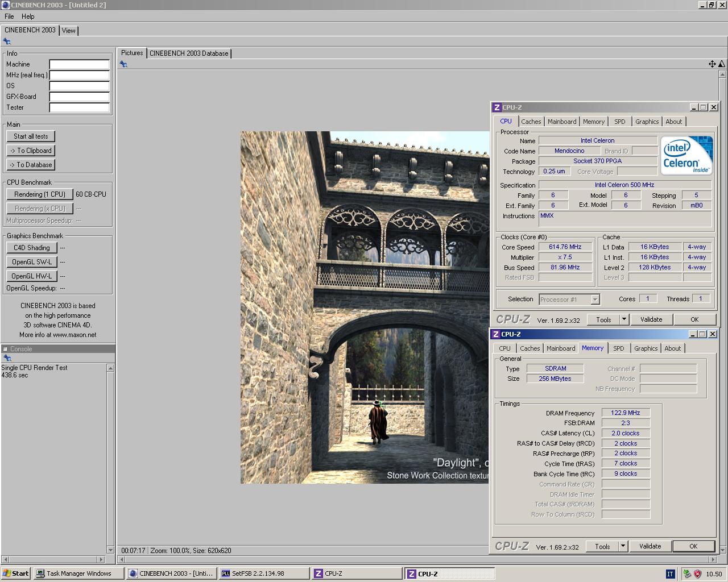Click the -> To Database button
728x582 pixels.
coord(31,165)
